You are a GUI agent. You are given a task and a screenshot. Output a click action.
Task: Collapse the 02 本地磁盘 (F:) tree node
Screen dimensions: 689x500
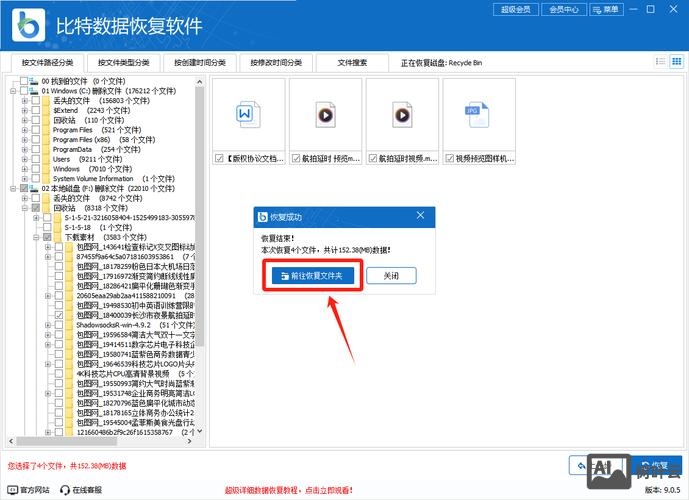[x=13, y=188]
